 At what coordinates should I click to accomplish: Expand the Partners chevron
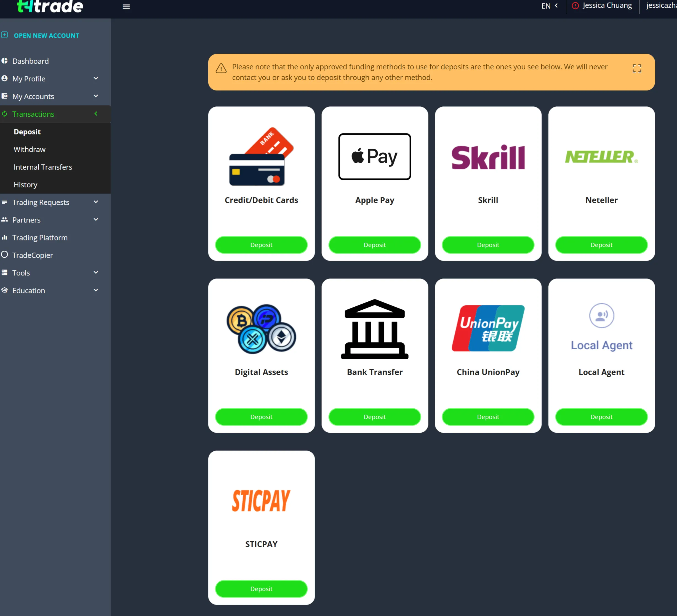click(x=96, y=219)
